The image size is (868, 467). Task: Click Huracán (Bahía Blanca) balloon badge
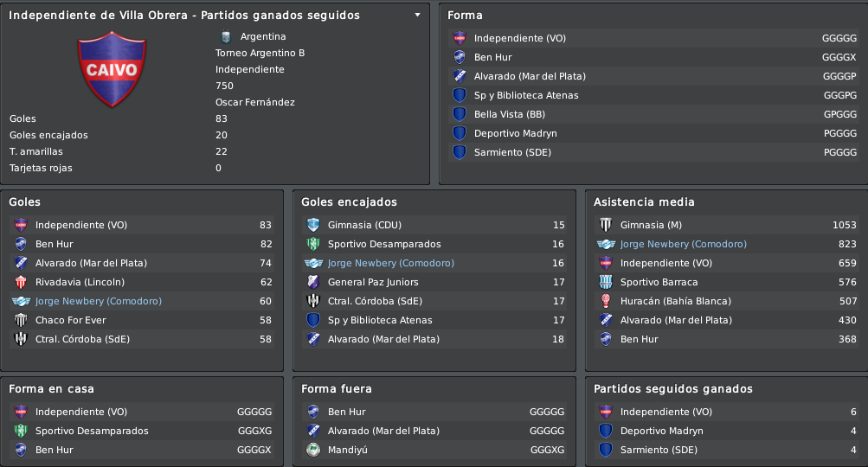click(606, 301)
